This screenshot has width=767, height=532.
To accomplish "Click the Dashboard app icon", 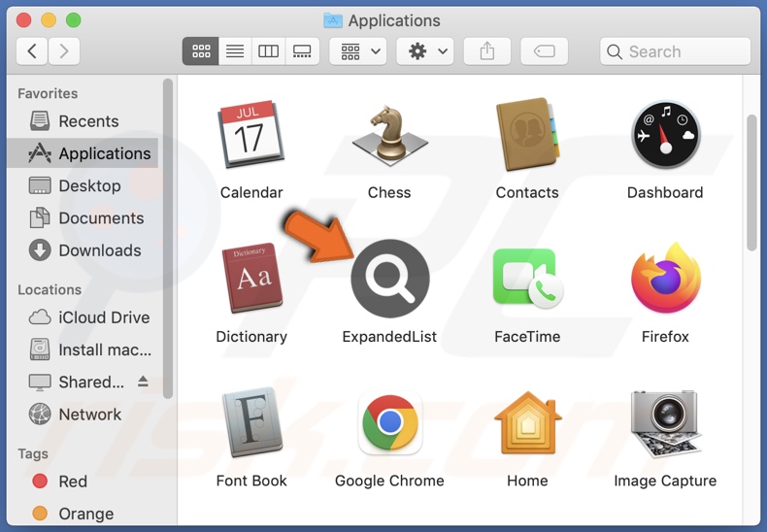I will click(x=665, y=135).
